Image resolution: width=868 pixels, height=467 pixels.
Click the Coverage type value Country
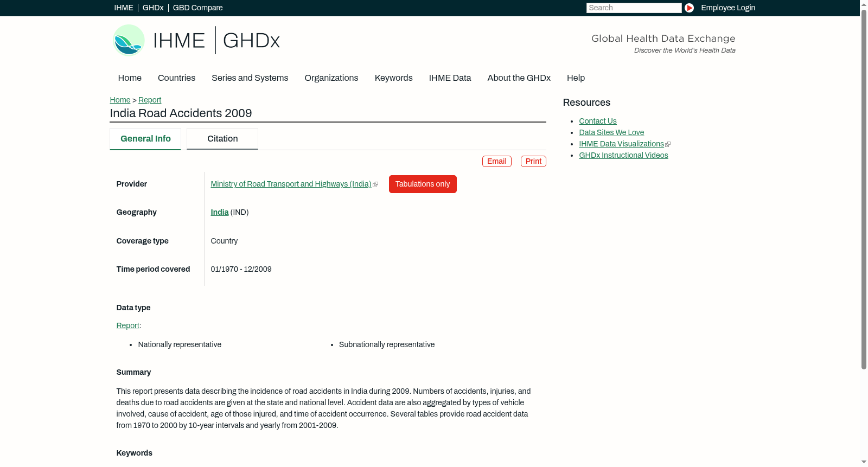tap(224, 241)
